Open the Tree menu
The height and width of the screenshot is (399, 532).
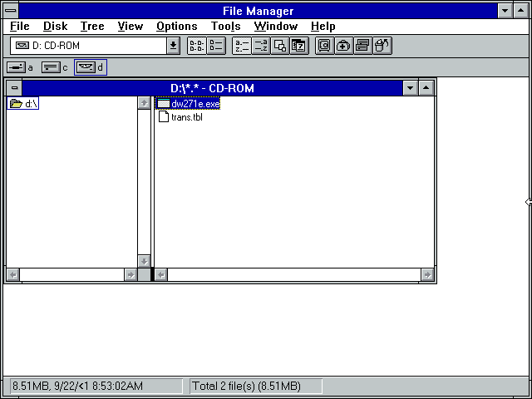pyautogui.click(x=92, y=26)
